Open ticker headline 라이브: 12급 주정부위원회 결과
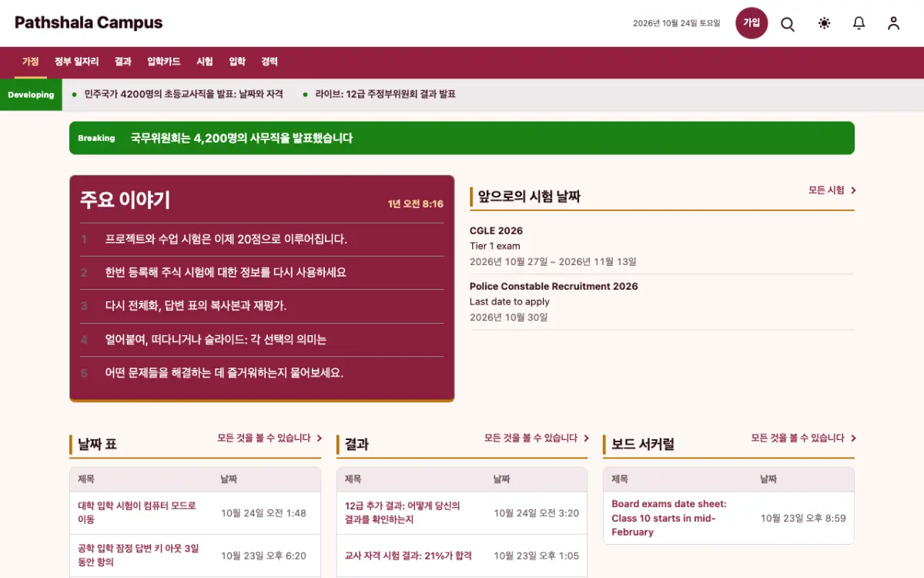This screenshot has height=578, width=924. (386, 94)
